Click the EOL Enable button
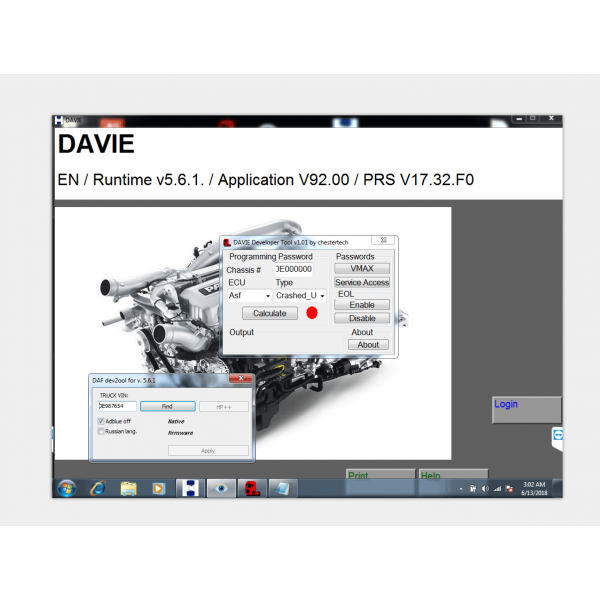This screenshot has height=600, width=600. pos(362,305)
